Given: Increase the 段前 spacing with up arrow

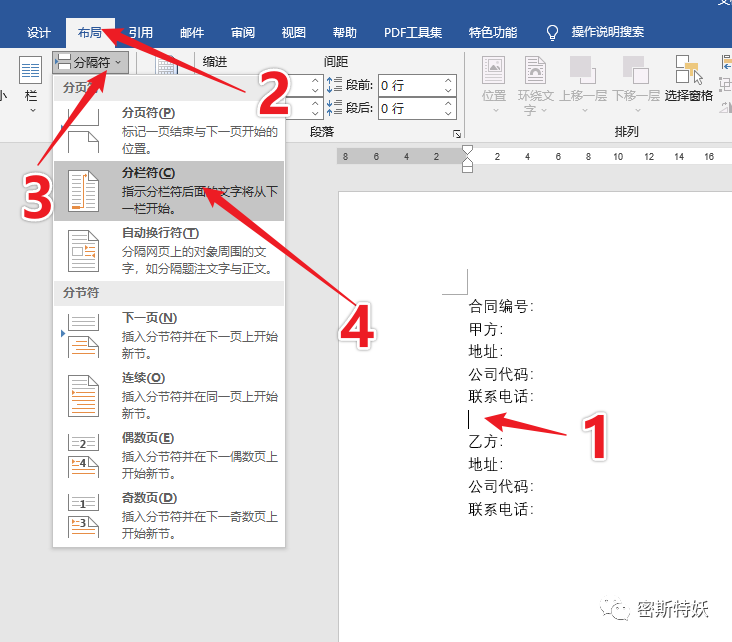Looking at the screenshot, I should 449,80.
